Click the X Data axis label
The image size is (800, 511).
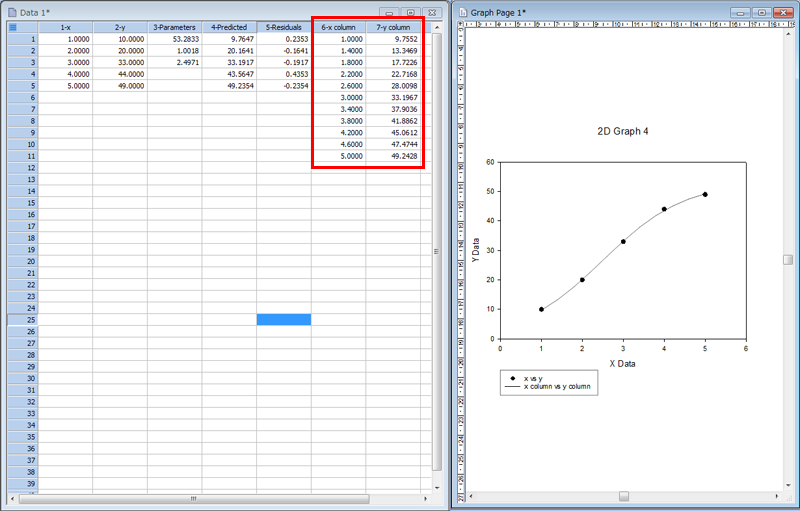click(x=622, y=364)
